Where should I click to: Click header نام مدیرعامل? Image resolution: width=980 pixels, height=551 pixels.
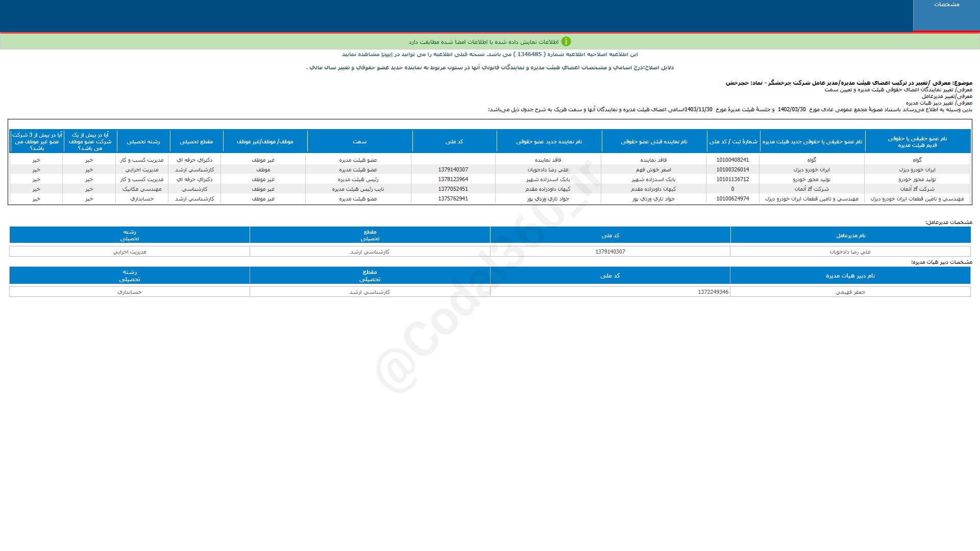pyautogui.click(x=850, y=235)
